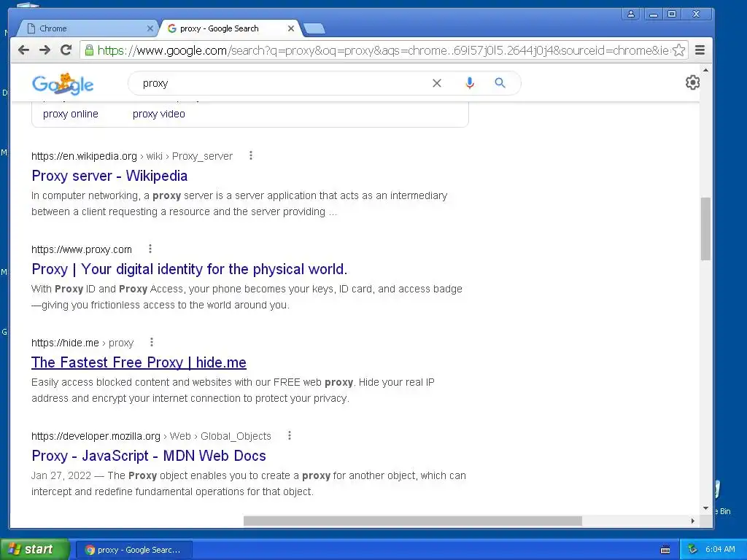
Task: Click the address bar URL
Action: tap(384, 50)
